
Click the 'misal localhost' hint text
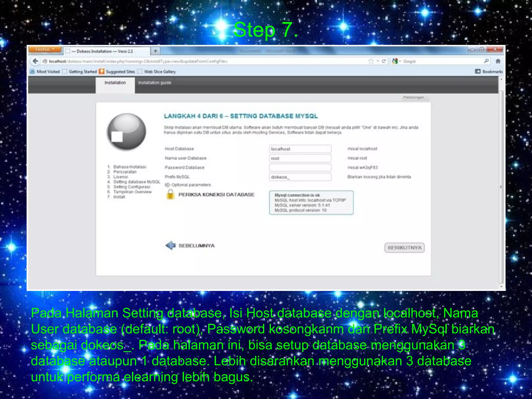point(362,149)
